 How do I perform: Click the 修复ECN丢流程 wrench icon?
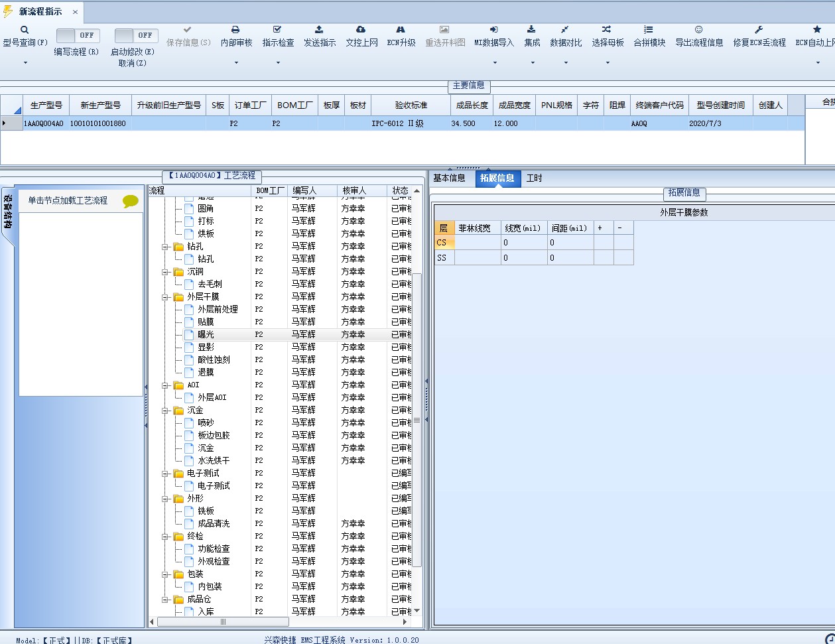[x=759, y=30]
